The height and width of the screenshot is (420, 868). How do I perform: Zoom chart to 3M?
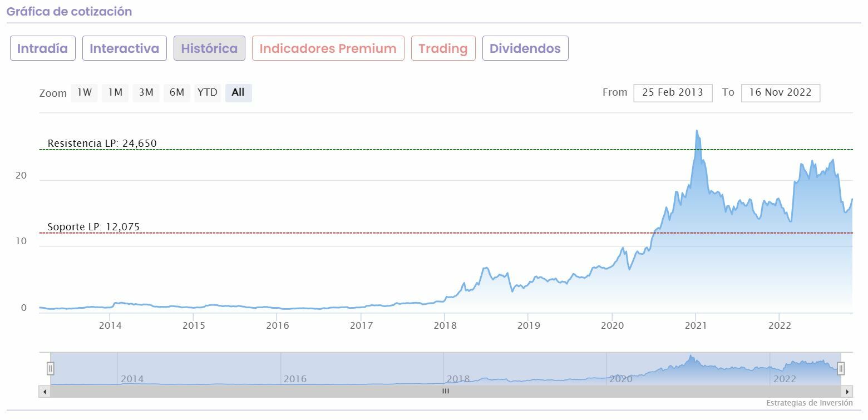[146, 93]
